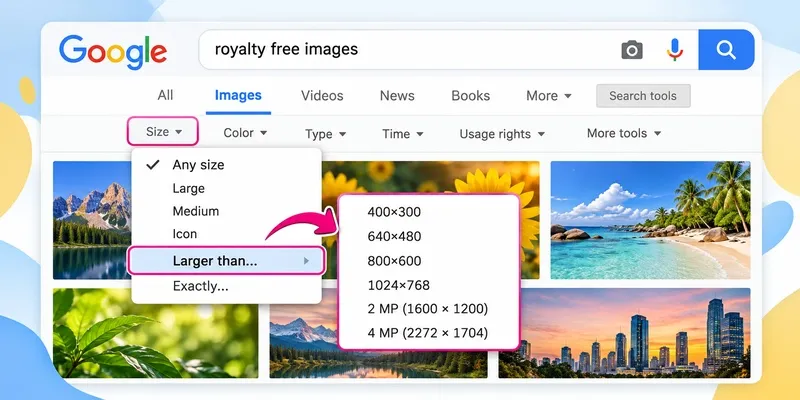Click the Google logo
The height and width of the screenshot is (400, 800).
click(113, 53)
